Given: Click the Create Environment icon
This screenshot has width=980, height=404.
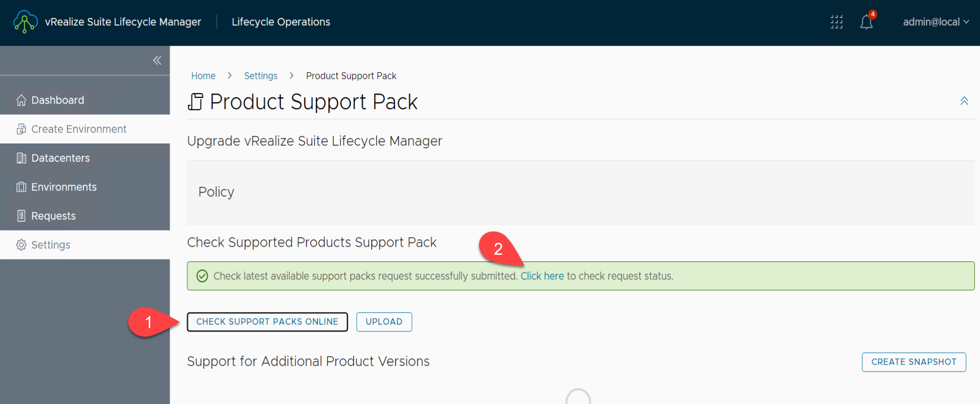Looking at the screenshot, I should click(21, 129).
